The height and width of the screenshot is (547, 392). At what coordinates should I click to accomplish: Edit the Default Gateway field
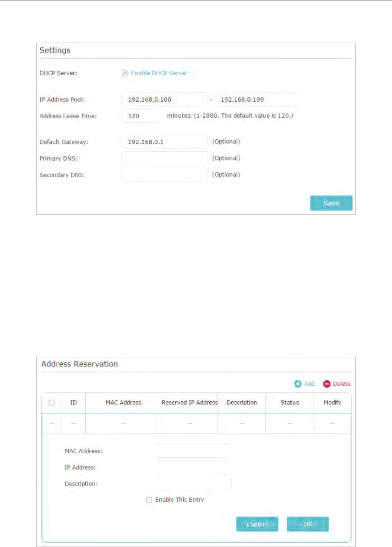coord(164,142)
